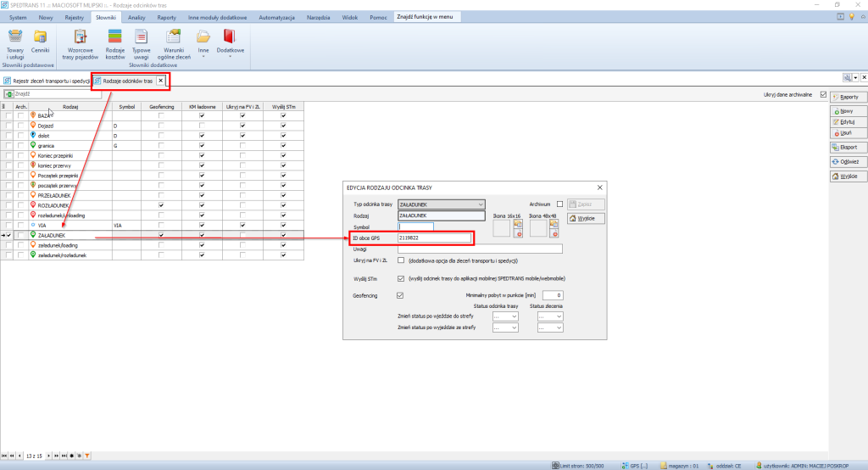868x470 pixels.
Task: Click the Wyjście button in dialog
Action: (586, 218)
